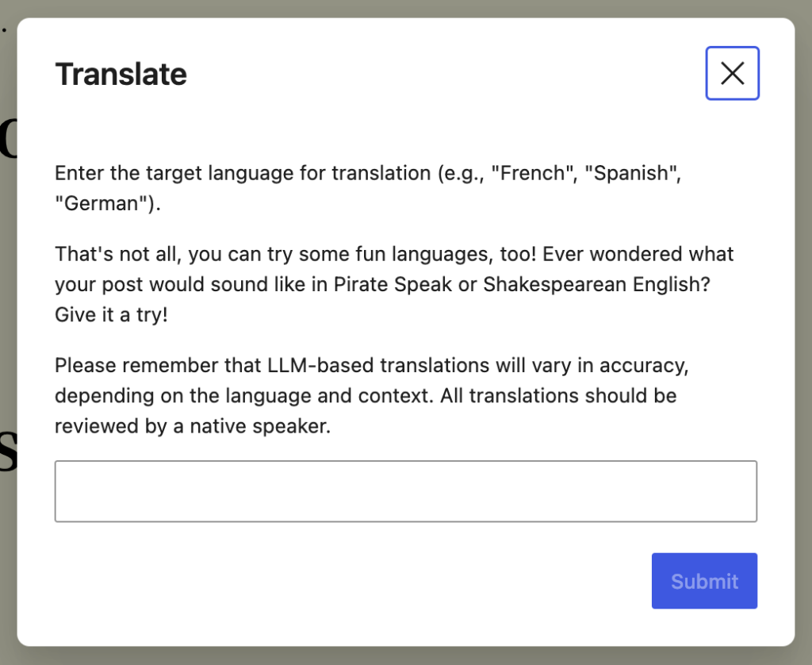Click the word Translate in the header
The image size is (812, 665).
point(121,73)
